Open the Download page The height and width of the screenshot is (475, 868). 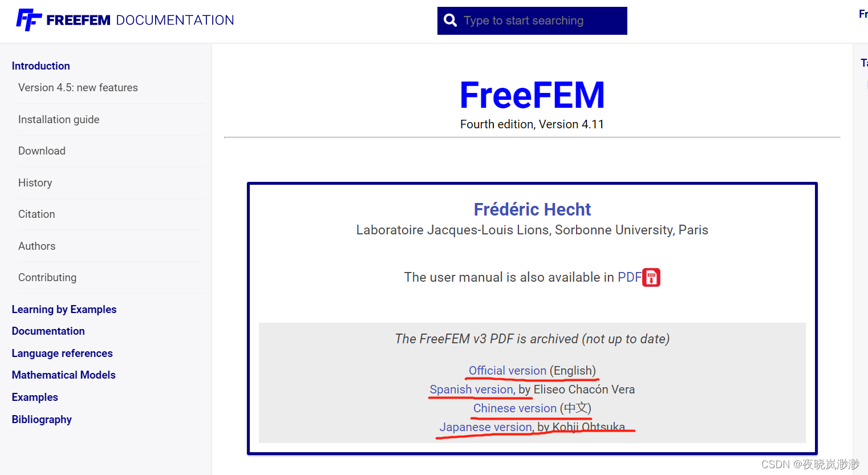[42, 151]
